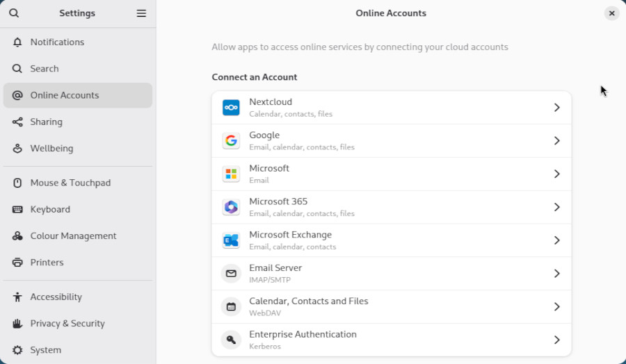Image resolution: width=626 pixels, height=364 pixels.
Task: Go to Privacy & Security settings
Action: [78, 323]
